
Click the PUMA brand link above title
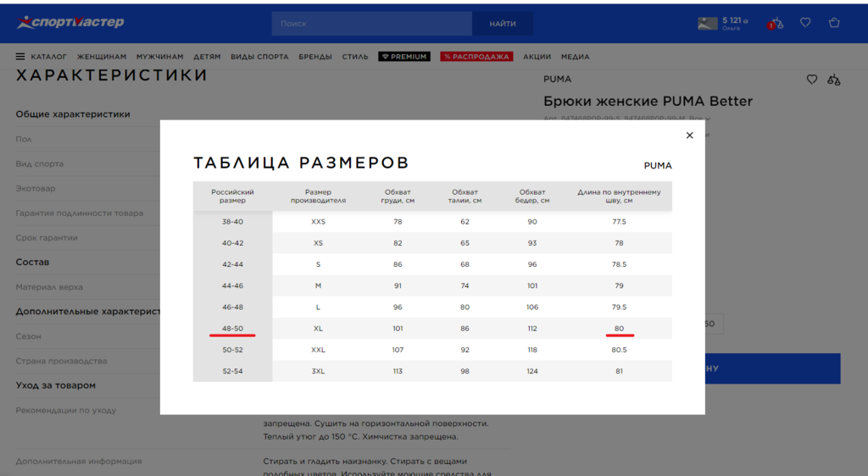[x=557, y=79]
